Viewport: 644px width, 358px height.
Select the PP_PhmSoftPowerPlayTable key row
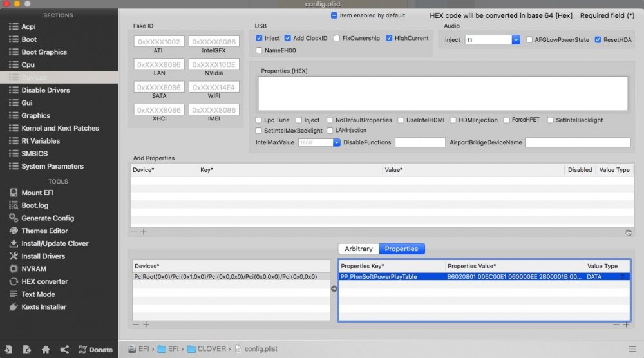[484, 277]
